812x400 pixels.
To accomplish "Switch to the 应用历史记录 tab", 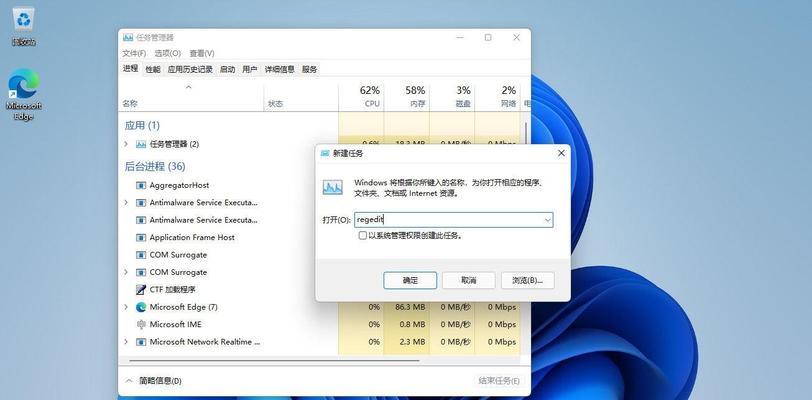I will click(190, 69).
